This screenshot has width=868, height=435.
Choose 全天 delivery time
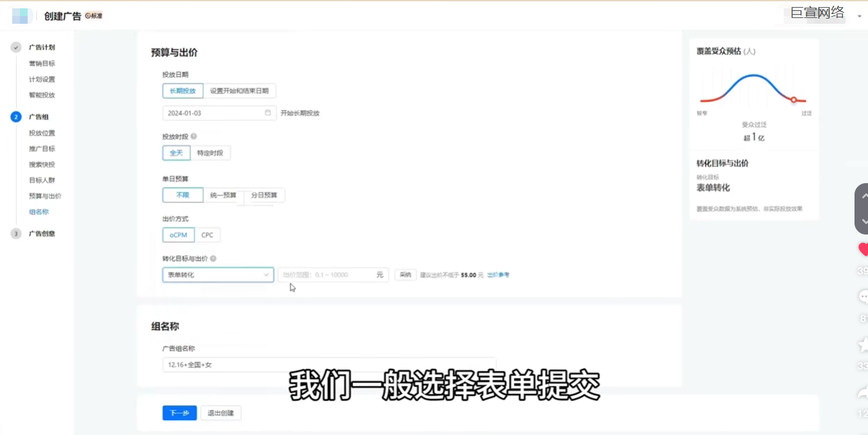pos(176,153)
